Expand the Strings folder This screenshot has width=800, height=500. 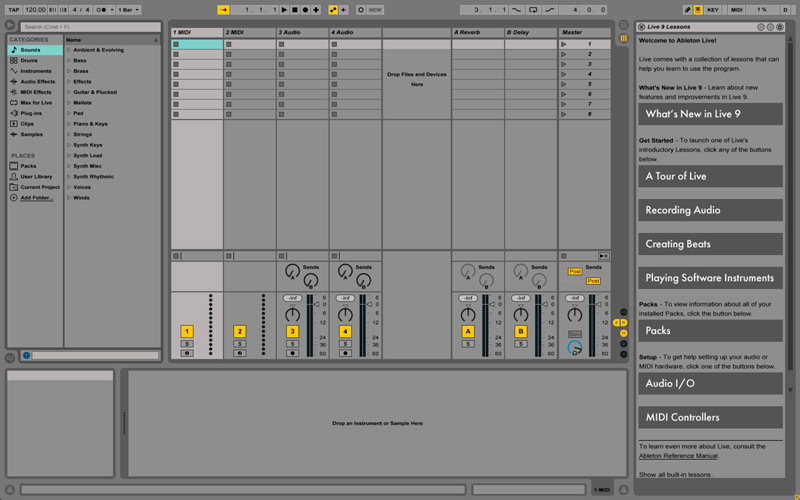click(x=69, y=135)
